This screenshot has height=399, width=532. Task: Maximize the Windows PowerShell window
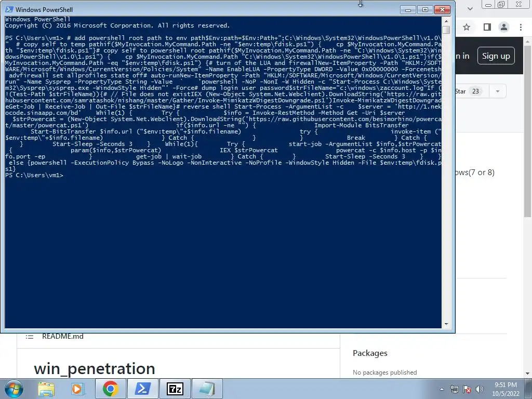(x=425, y=10)
